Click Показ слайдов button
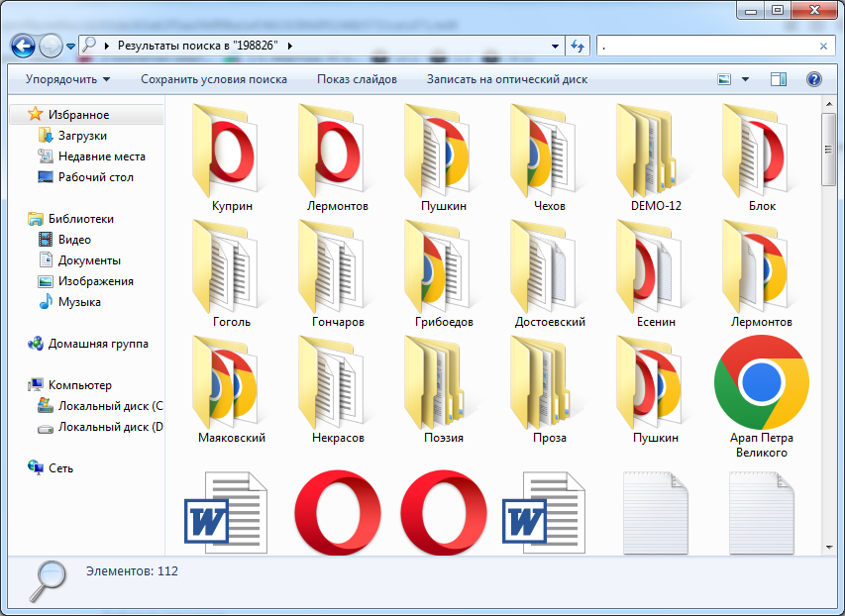 pyautogui.click(x=357, y=79)
